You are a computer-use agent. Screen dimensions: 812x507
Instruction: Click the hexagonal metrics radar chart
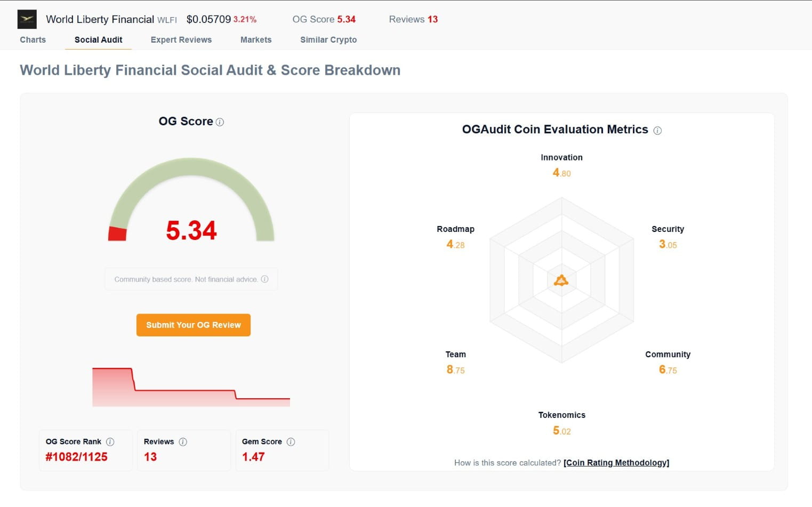(562, 280)
